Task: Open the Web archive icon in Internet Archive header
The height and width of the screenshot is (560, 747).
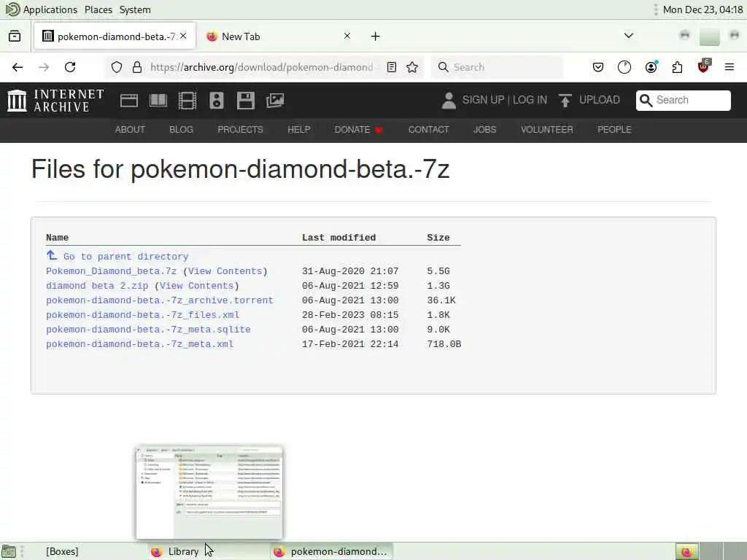Action: click(x=129, y=101)
